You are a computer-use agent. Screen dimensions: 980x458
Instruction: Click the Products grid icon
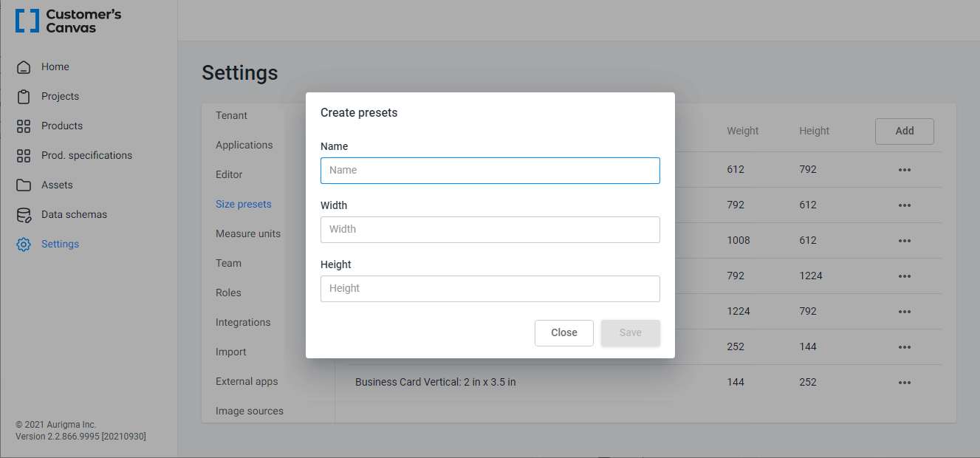[x=23, y=126]
